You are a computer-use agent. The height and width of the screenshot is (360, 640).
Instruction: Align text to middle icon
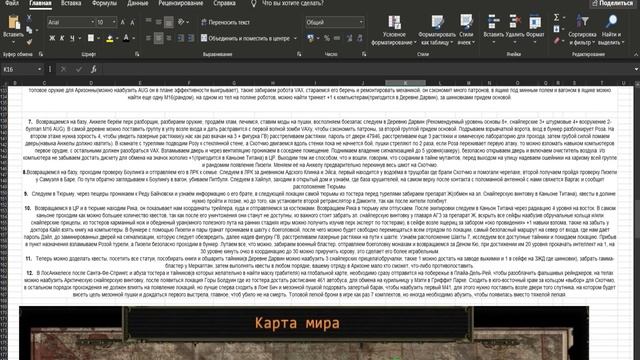pos(158,22)
